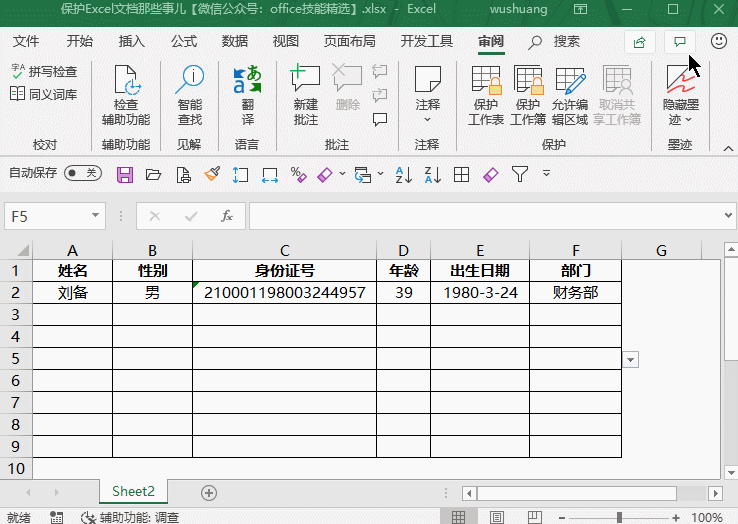Open 允许编辑区域 (Allow Edit Ranges)
Image resolution: width=738 pixels, height=524 pixels.
click(570, 96)
